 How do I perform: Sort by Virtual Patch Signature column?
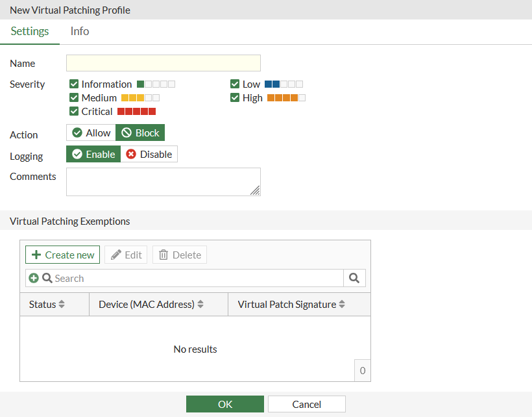coord(342,304)
